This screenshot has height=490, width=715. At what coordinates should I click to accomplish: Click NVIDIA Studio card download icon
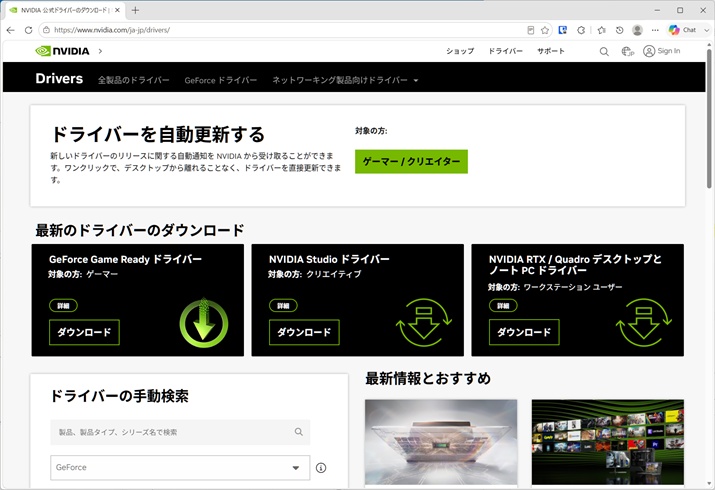pyautogui.click(x=424, y=322)
